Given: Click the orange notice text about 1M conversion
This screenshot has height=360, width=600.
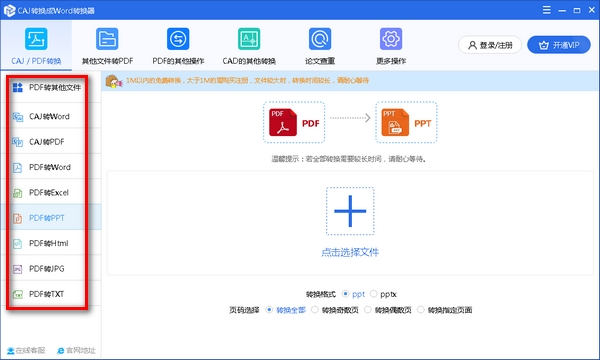Looking at the screenshot, I should [x=248, y=81].
